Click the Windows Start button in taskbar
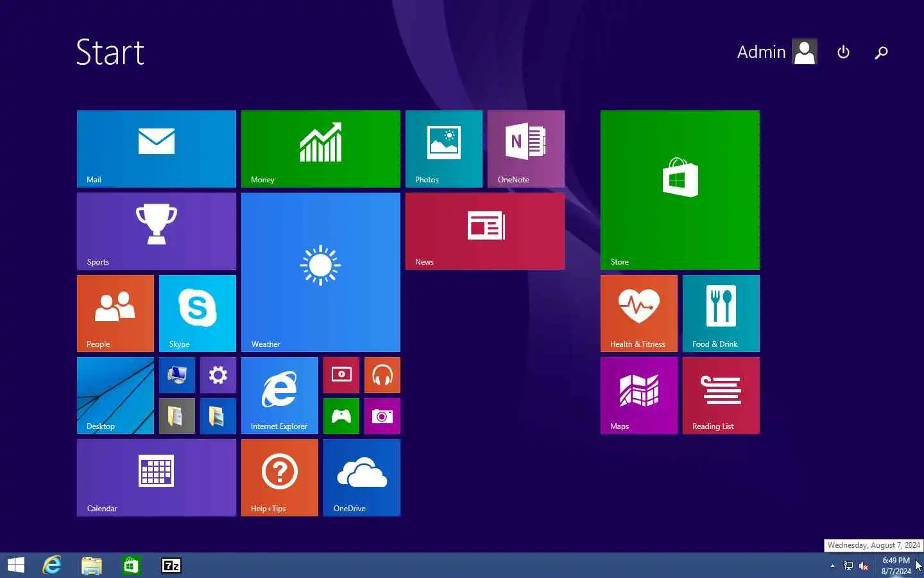This screenshot has height=578, width=924. coord(16,565)
